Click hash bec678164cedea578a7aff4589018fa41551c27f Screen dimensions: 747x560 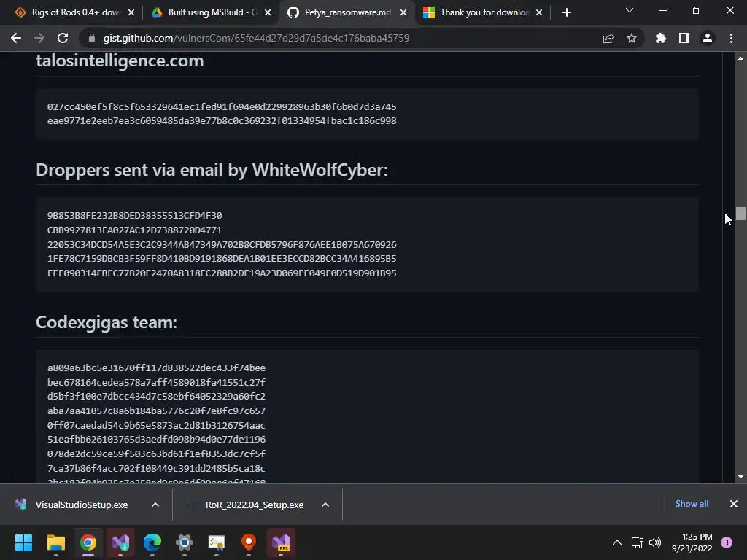coord(156,382)
